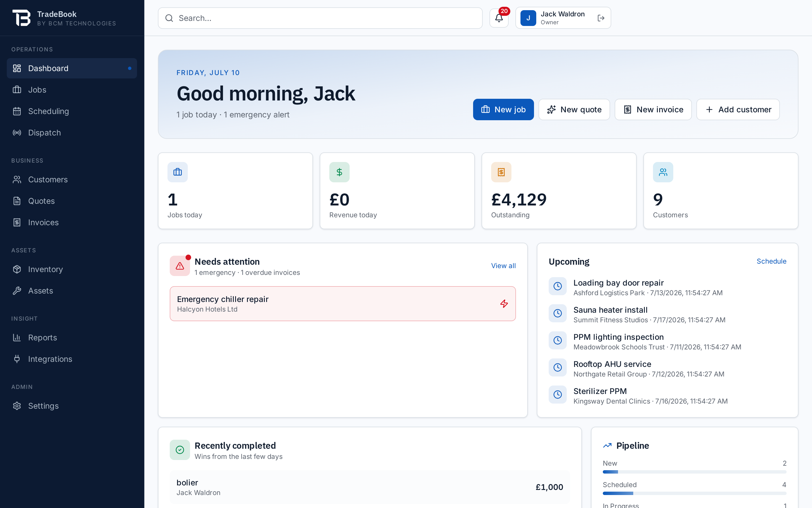Open the Emergency chiller repair alert card
Image resolution: width=812 pixels, height=508 pixels.
click(x=343, y=304)
